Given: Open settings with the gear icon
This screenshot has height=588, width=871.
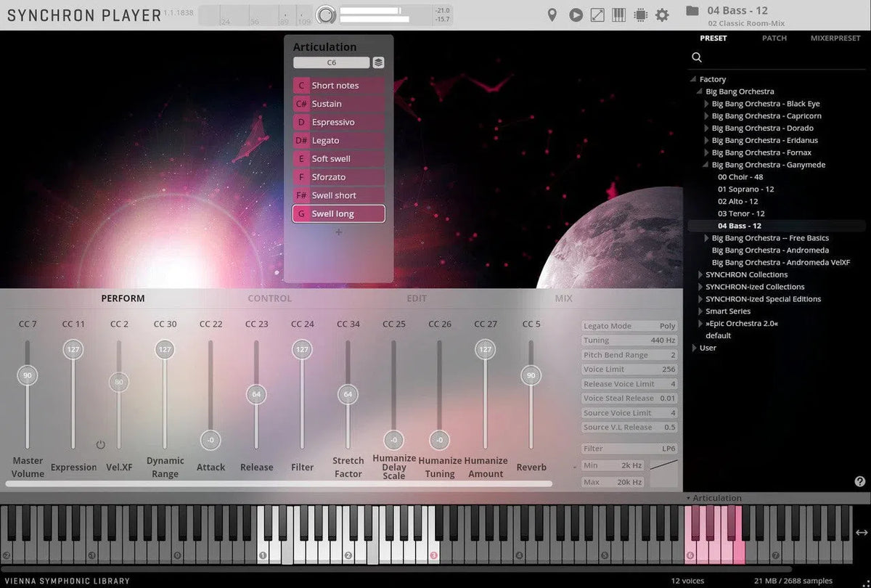Looking at the screenshot, I should [x=662, y=15].
